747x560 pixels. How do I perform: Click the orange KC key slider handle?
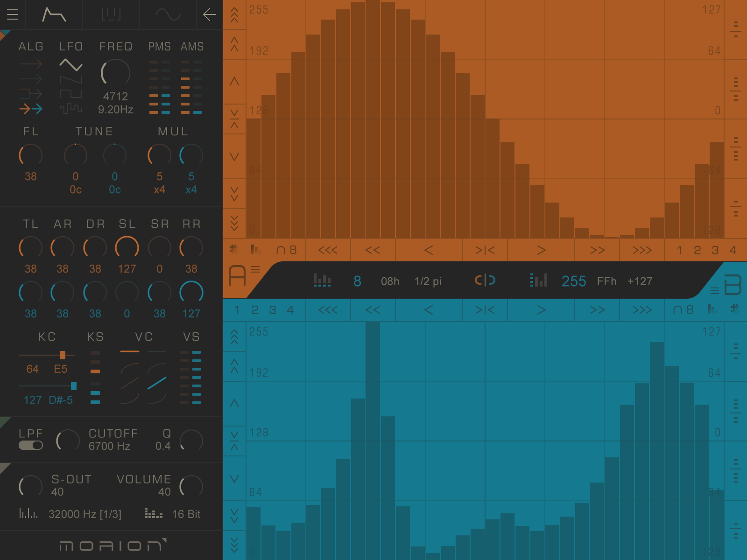(x=63, y=355)
